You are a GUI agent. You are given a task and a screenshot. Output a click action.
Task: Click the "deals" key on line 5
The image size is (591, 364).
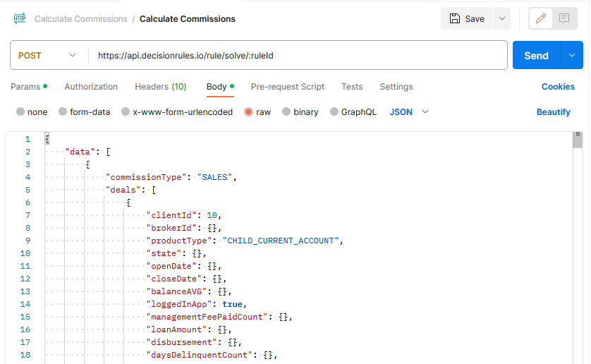[x=123, y=190]
